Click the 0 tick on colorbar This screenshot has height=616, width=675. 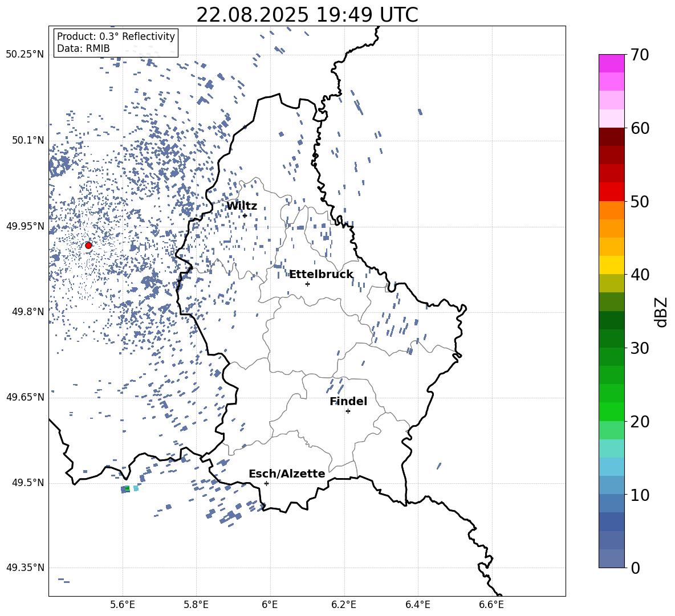636,568
